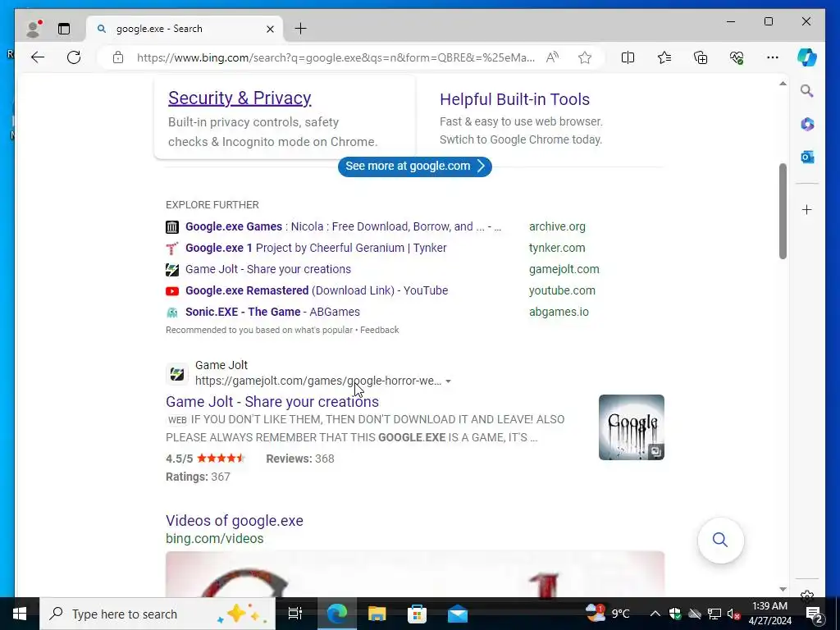Show hidden system tray icons
Viewport: 840px width, 630px height.
coord(655,614)
